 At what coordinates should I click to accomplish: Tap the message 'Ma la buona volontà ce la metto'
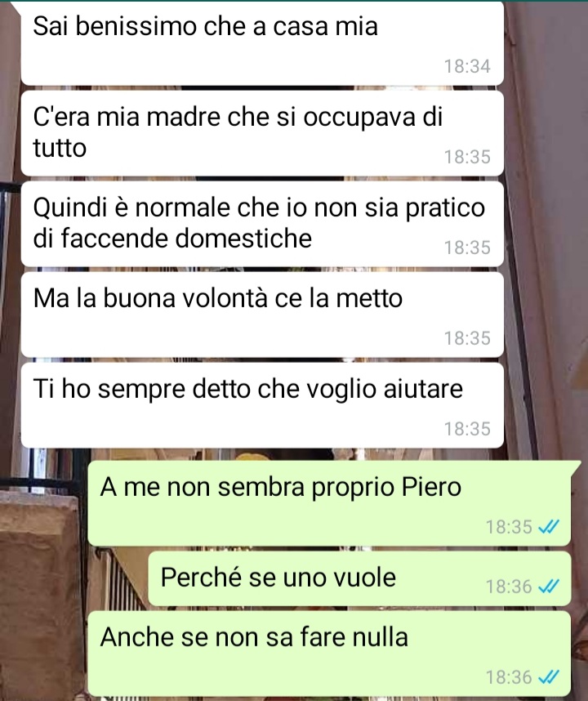tap(262, 315)
